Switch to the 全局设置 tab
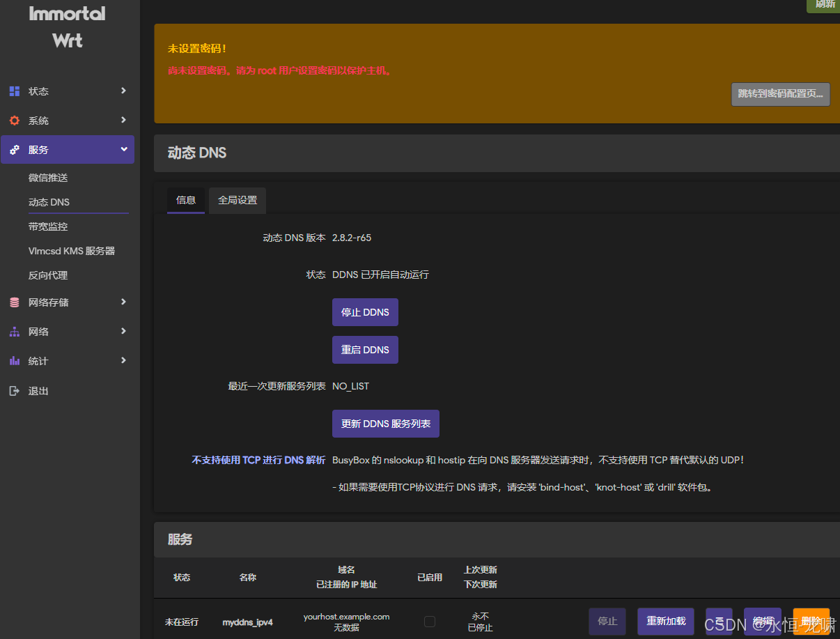The image size is (840, 639). pos(238,200)
